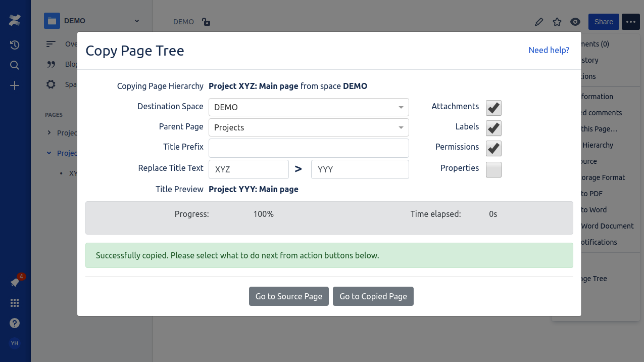Screen dimensions: 644x362
Task: Expand the DEMO space chevron in sidebar
Action: click(137, 21)
